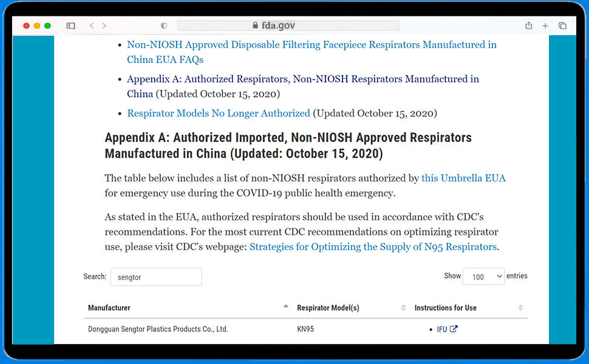Click the Search field containing sengtor

click(156, 277)
